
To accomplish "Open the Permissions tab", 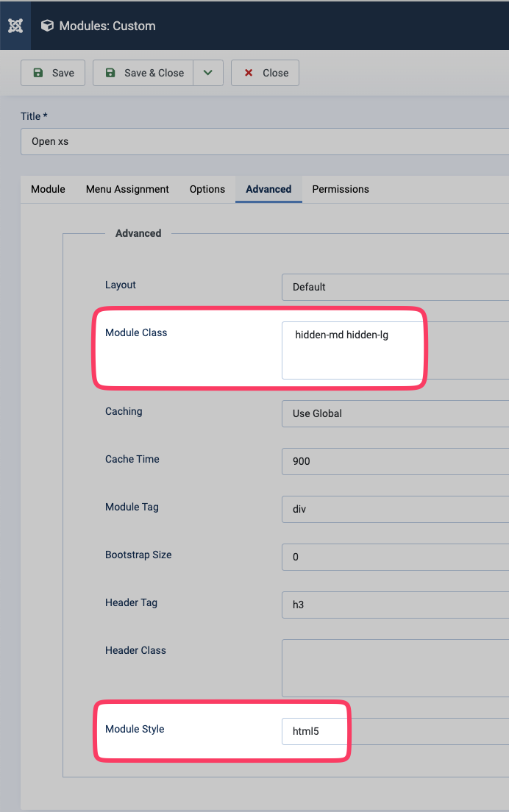I will 341,189.
